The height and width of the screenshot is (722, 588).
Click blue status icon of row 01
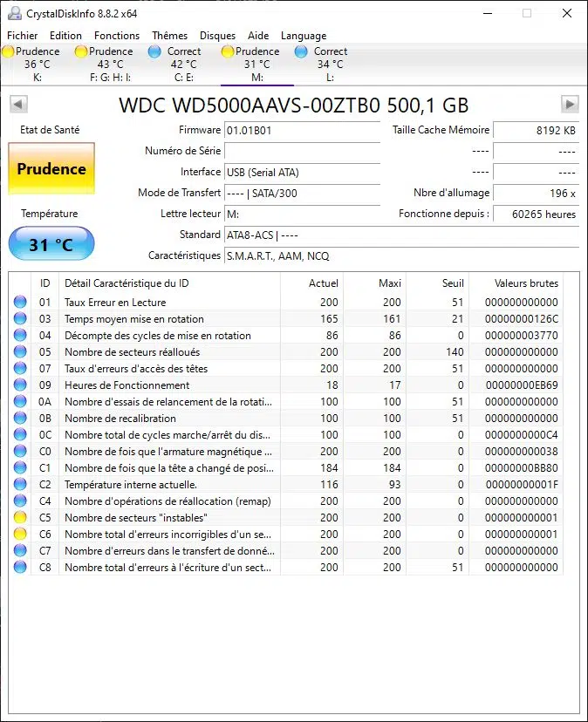click(20, 302)
